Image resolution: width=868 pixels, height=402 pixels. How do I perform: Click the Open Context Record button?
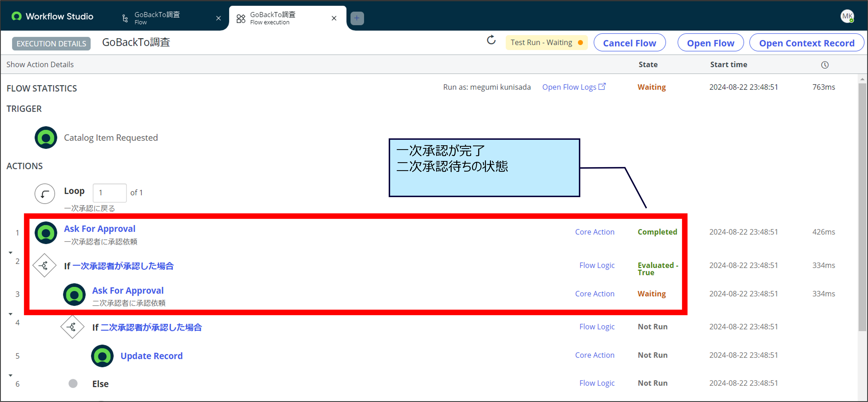[x=806, y=43]
